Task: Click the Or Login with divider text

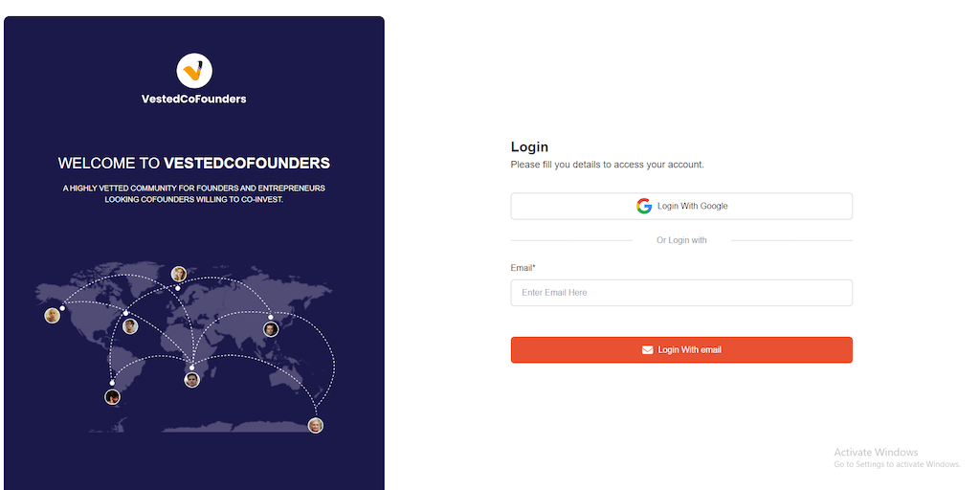Action: [x=681, y=240]
